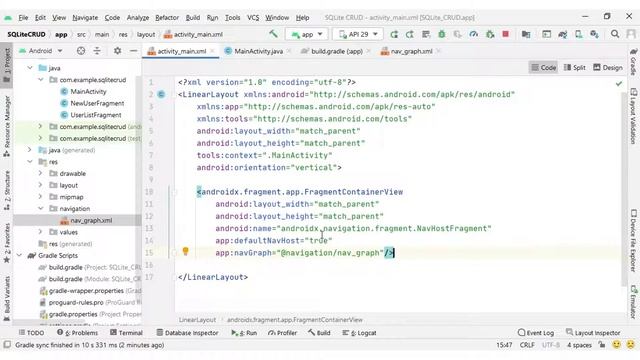Viewport: 640px width, 360px height.
Task: Click the LinearLayout breadcrumb
Action: click(x=197, y=320)
